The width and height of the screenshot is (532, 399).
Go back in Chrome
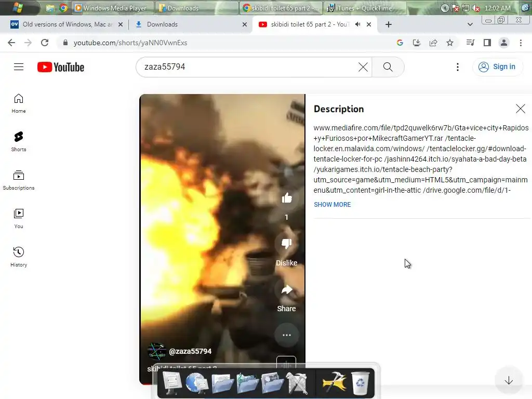click(x=11, y=43)
